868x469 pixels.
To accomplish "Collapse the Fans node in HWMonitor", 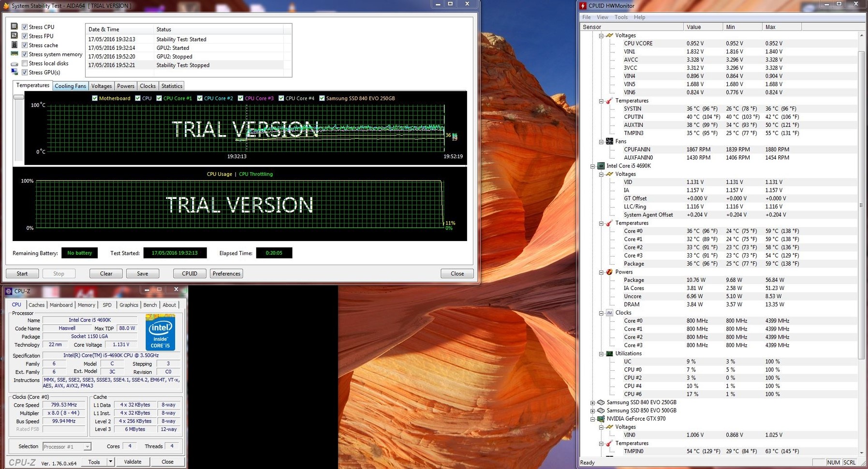I will (x=601, y=142).
